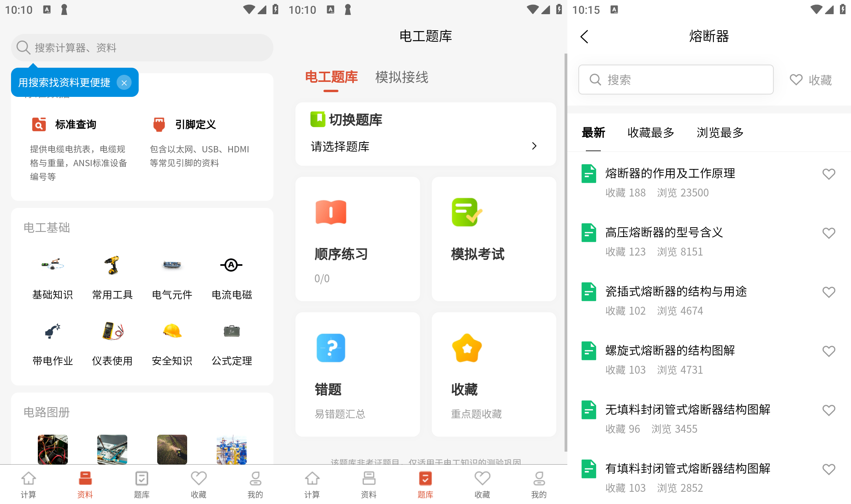Screen dimensions: 851x504
Task: Dismiss the 用搜索找资料更便捷 tooltip
Action: coord(124,83)
